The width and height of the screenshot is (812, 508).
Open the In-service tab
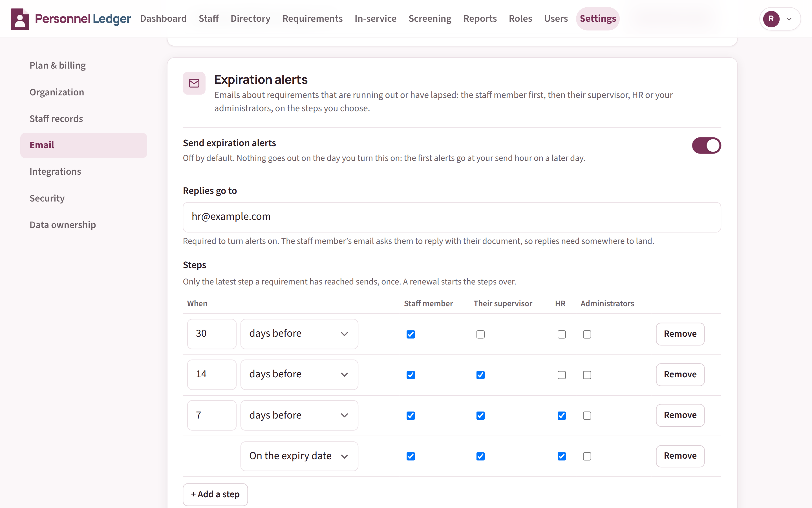(376, 18)
